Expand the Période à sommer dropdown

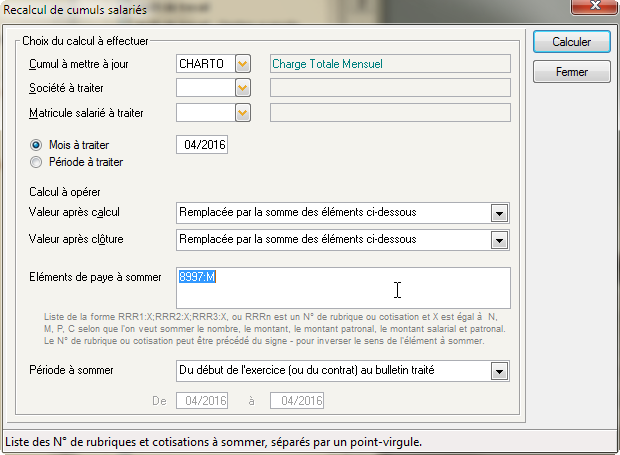(499, 371)
